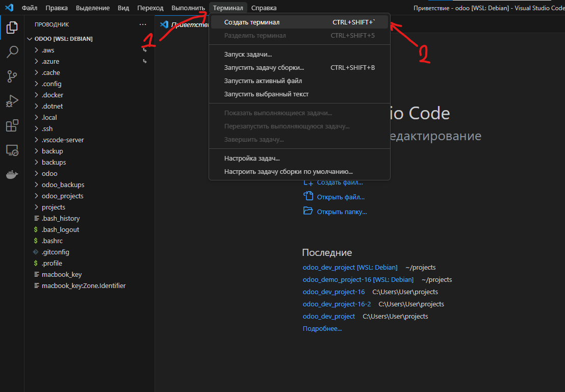Open the Выполнить menu
Image resolution: width=565 pixels, height=392 pixels.
(x=188, y=8)
